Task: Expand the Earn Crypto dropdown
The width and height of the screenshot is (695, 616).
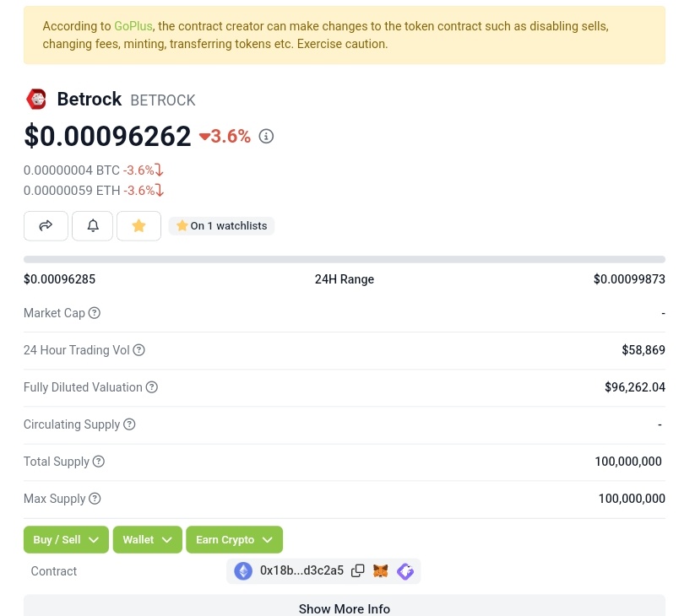Action: pos(234,539)
